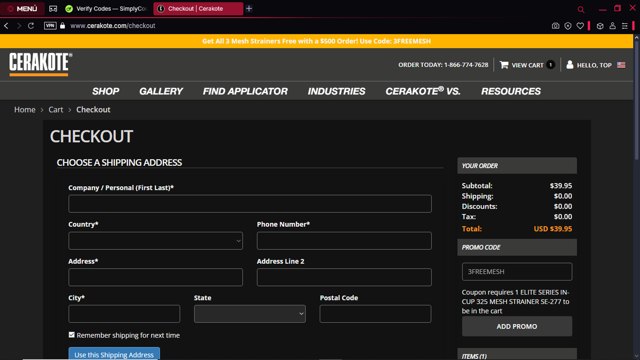Open the tab islands workspace icon
Screen dimensions: 640x360
[x=53, y=9]
